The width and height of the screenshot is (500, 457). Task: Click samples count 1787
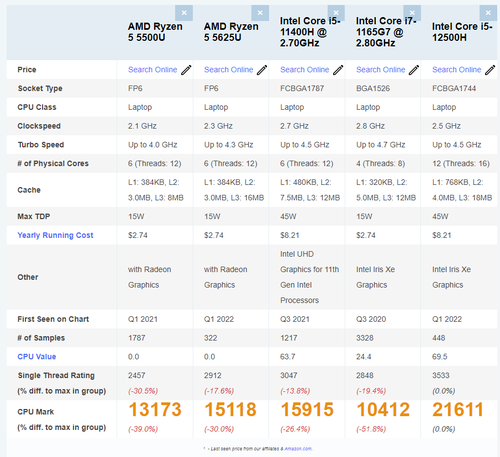137,338
